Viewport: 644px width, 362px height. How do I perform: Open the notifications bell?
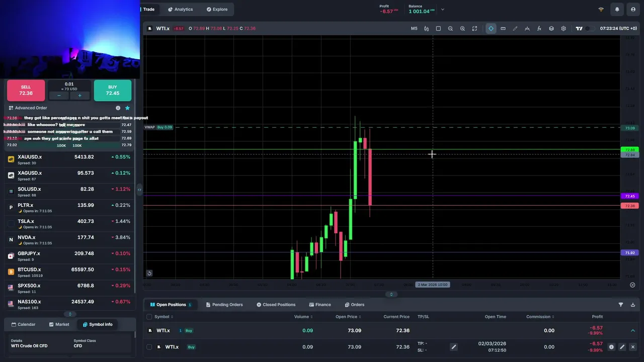point(617,10)
